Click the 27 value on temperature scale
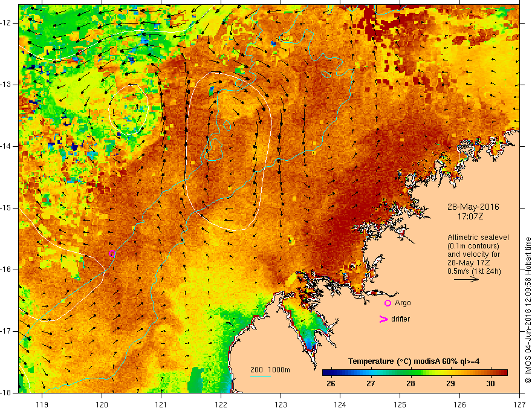This screenshot has height=411, width=532. point(371,384)
